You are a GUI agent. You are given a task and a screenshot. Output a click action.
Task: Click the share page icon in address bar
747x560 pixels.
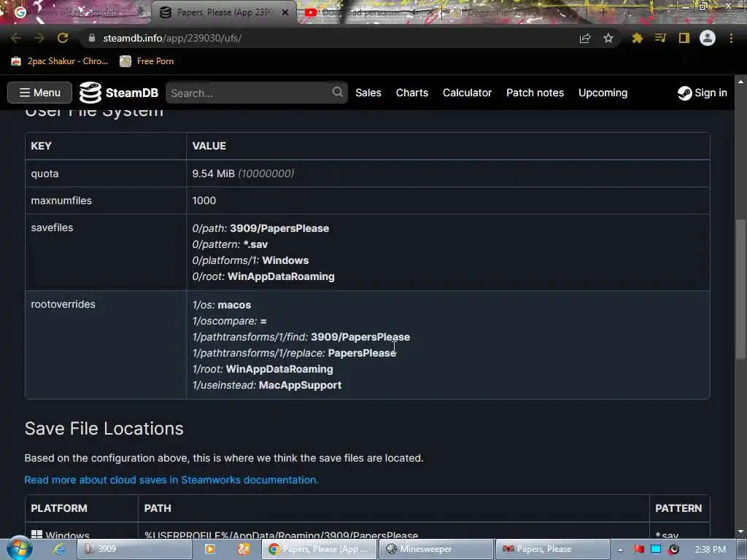[585, 39]
